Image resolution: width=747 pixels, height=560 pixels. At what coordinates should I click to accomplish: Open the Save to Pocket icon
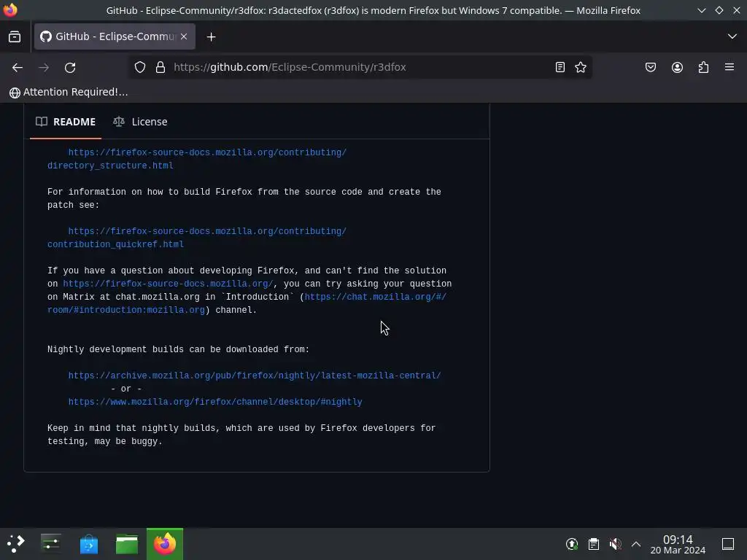[x=650, y=67]
